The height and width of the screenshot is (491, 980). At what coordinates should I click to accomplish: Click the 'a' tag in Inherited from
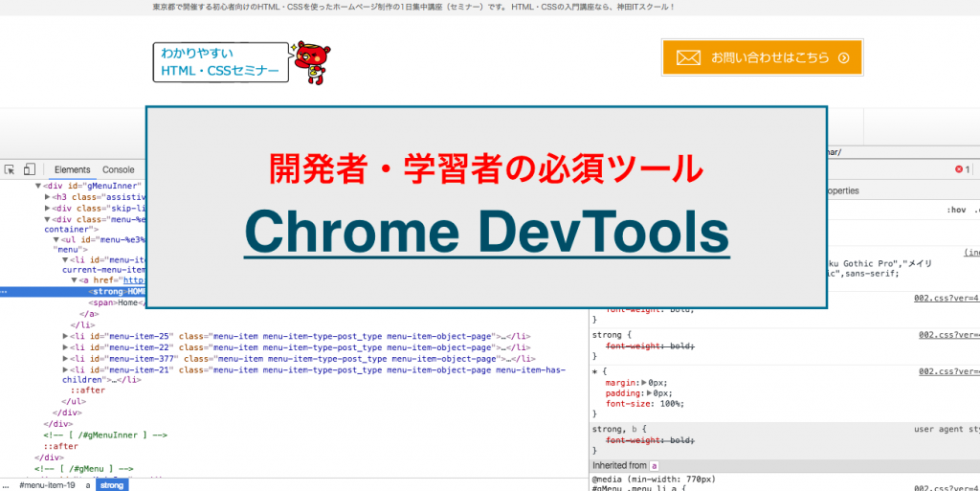(654, 465)
